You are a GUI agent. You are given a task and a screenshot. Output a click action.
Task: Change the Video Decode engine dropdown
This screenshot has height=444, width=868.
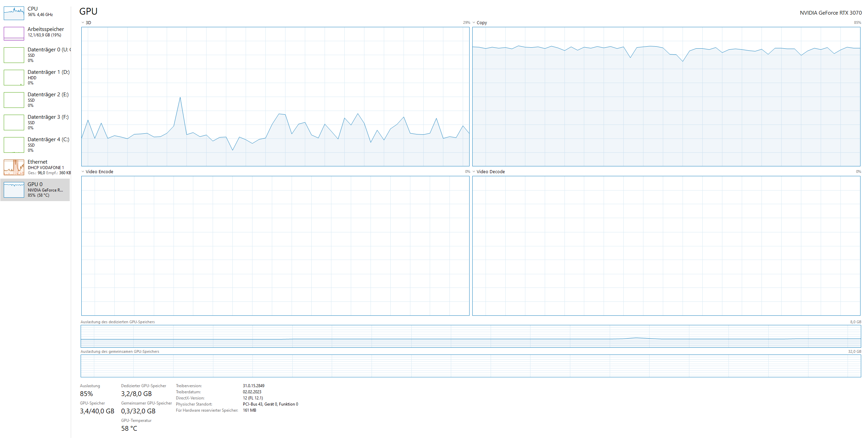click(474, 172)
